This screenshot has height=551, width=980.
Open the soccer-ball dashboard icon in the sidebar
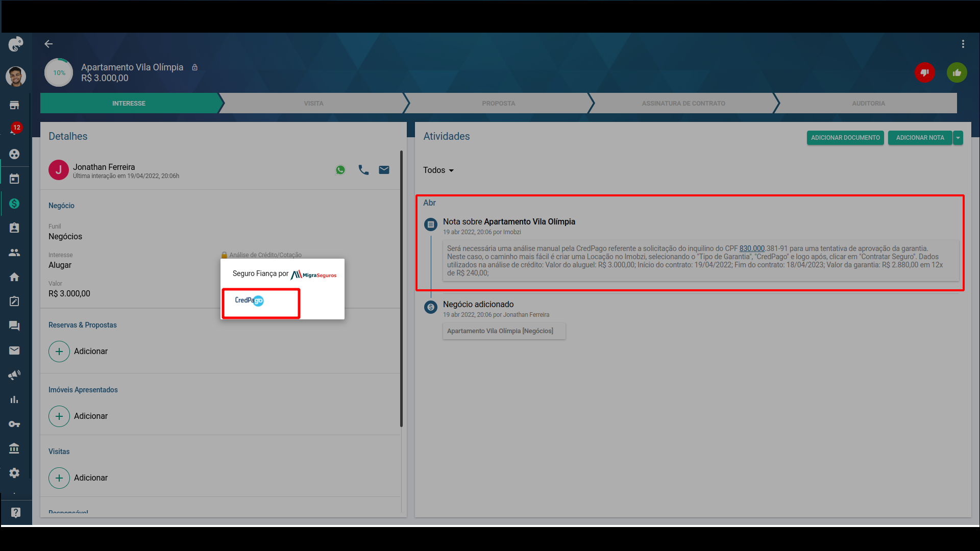pos(14,154)
